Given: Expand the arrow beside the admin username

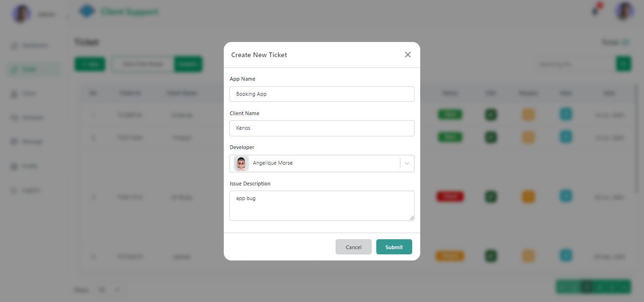Looking at the screenshot, I should pos(67,17).
